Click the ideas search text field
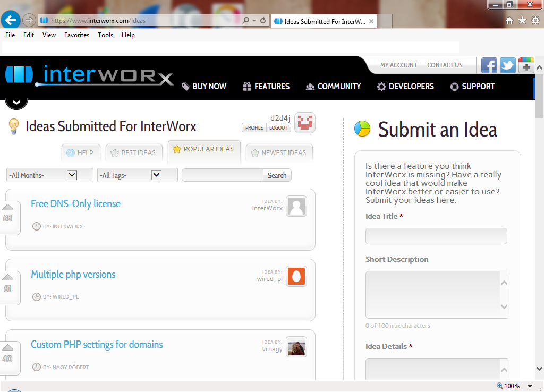Screen dimensions: 544x392 pos(223,175)
